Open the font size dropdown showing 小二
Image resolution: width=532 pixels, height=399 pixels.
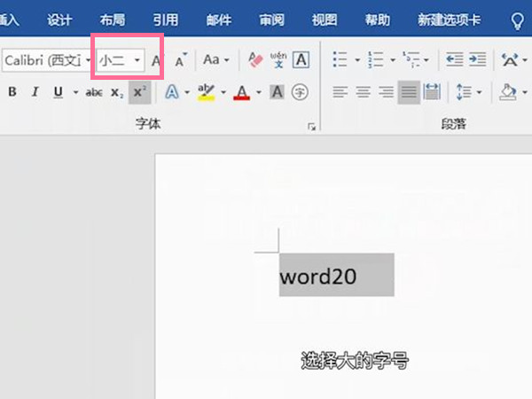(x=137, y=60)
